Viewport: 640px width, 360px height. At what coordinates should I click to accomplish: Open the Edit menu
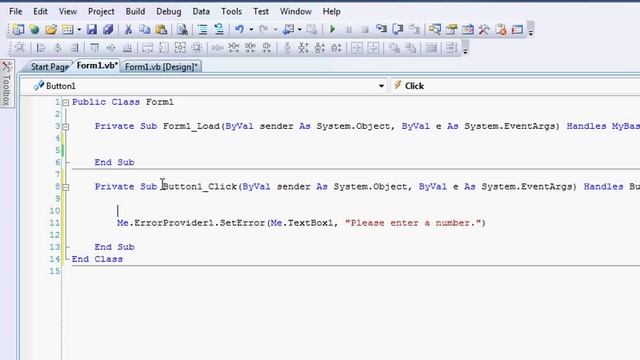click(x=40, y=11)
